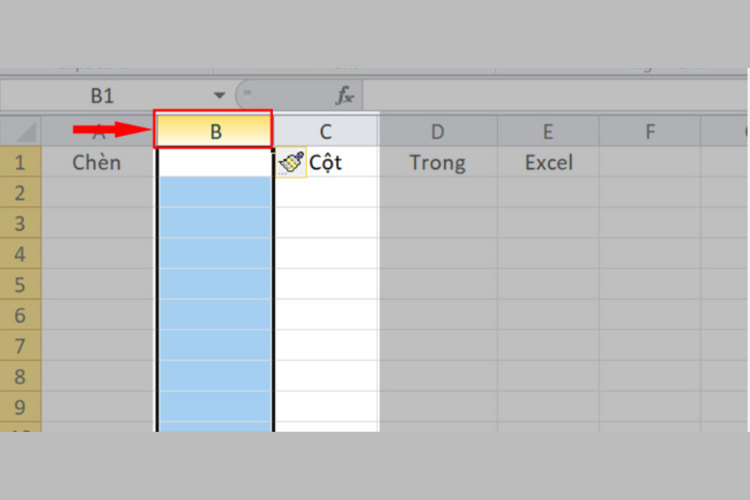Click cell F1
750x500 pixels.
650,163
